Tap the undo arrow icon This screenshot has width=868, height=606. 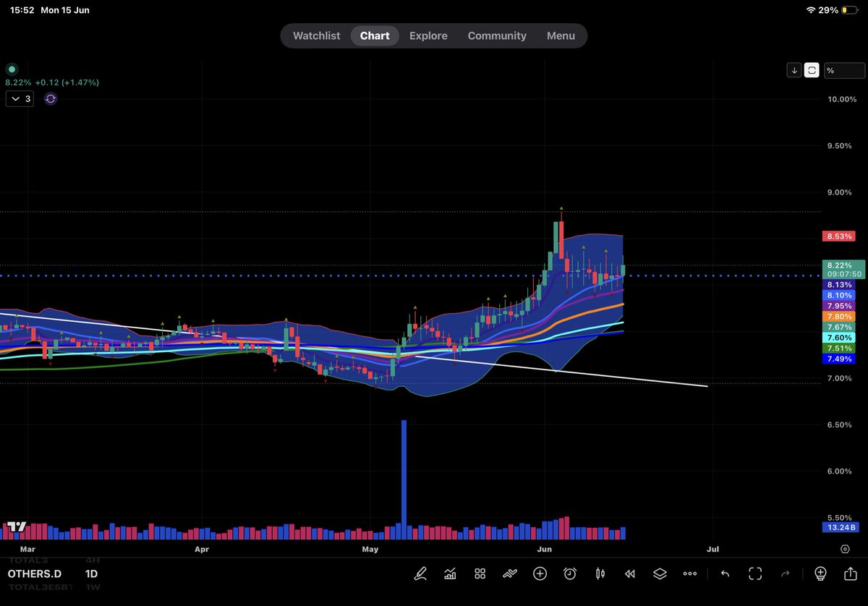725,573
